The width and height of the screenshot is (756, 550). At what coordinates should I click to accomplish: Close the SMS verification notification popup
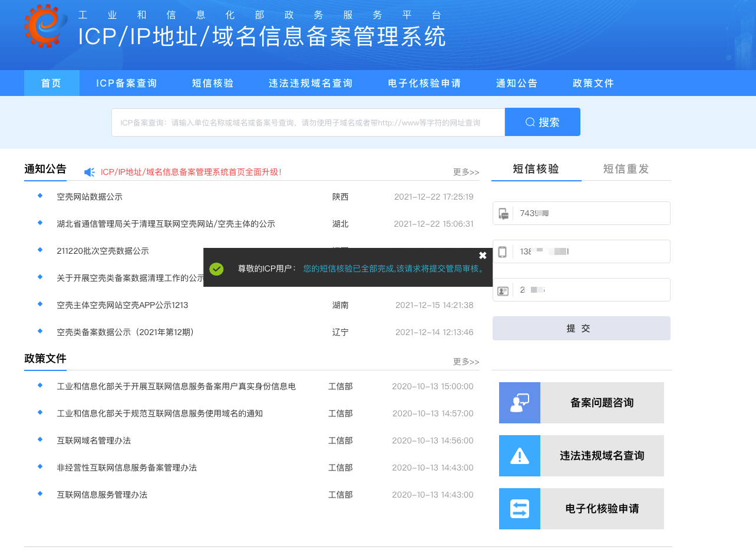(x=483, y=256)
